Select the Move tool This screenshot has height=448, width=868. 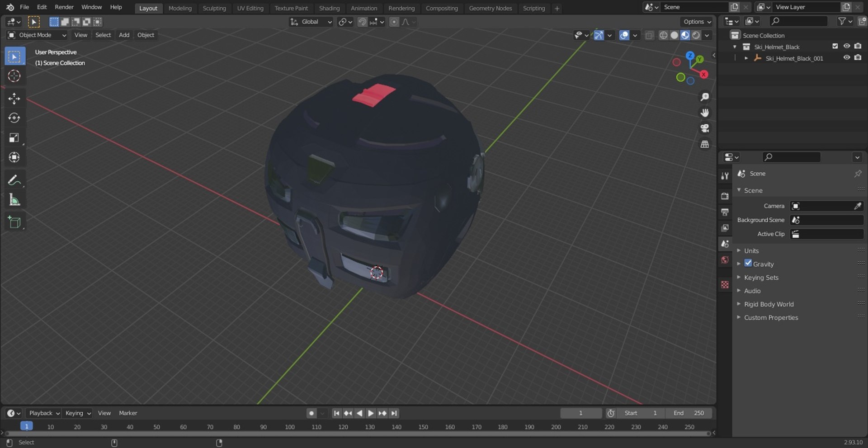[14, 99]
